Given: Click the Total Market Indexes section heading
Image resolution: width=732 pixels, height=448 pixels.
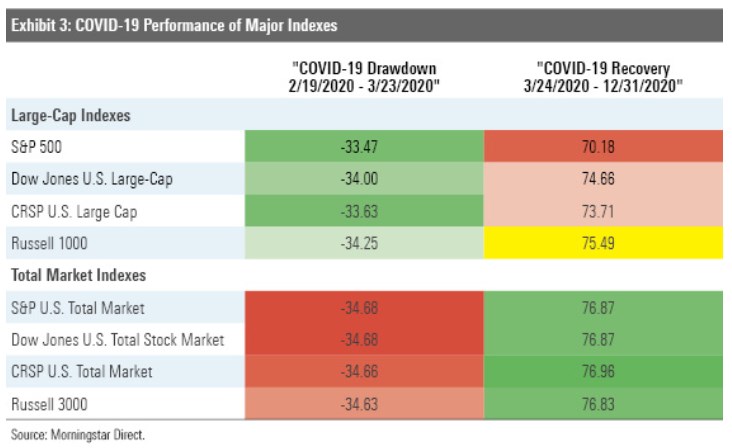Looking at the screenshot, I should (78, 276).
